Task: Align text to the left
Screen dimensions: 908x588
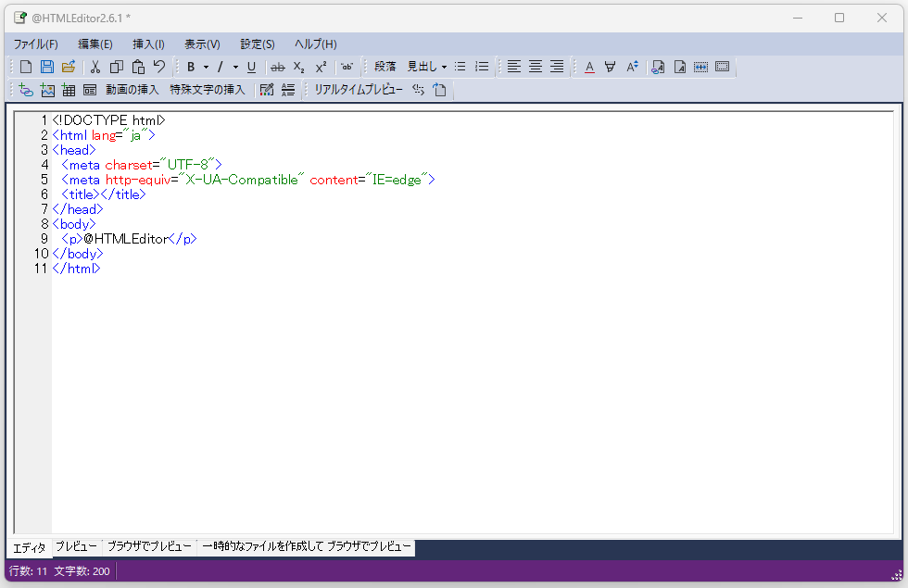Action: 513,67
